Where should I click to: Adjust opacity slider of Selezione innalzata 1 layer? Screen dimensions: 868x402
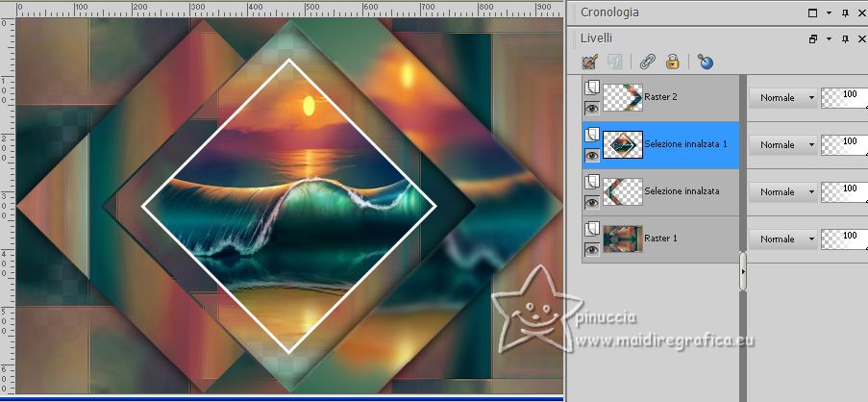pos(844,144)
